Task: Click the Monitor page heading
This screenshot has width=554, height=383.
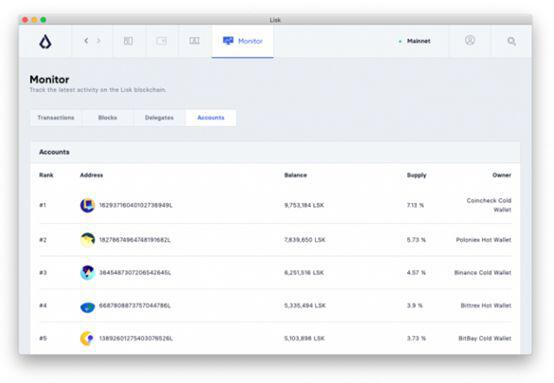Action: tap(49, 79)
